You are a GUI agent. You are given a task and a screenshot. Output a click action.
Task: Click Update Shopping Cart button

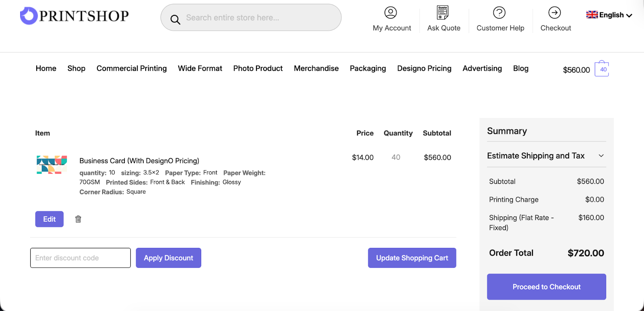pos(412,258)
